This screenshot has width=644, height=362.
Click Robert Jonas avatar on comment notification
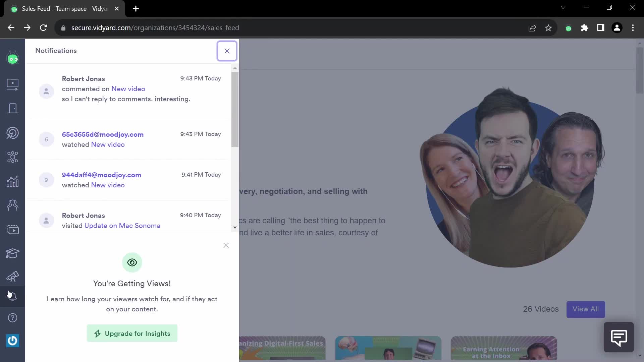[x=46, y=91]
